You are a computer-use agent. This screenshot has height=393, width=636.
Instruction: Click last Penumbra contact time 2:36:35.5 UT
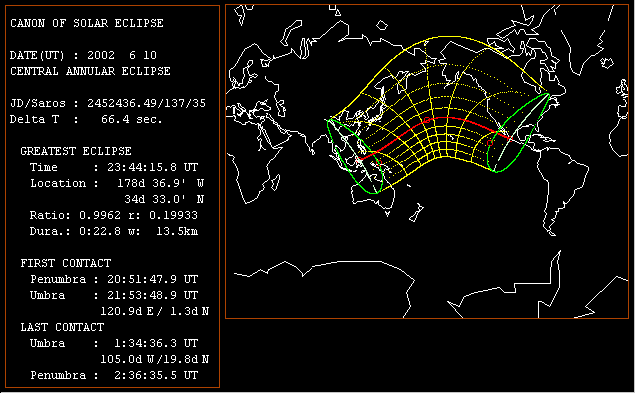pos(156,376)
